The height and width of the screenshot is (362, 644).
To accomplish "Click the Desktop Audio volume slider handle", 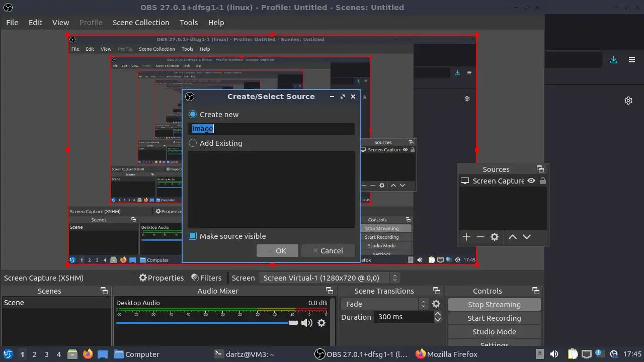I will tap(293, 323).
